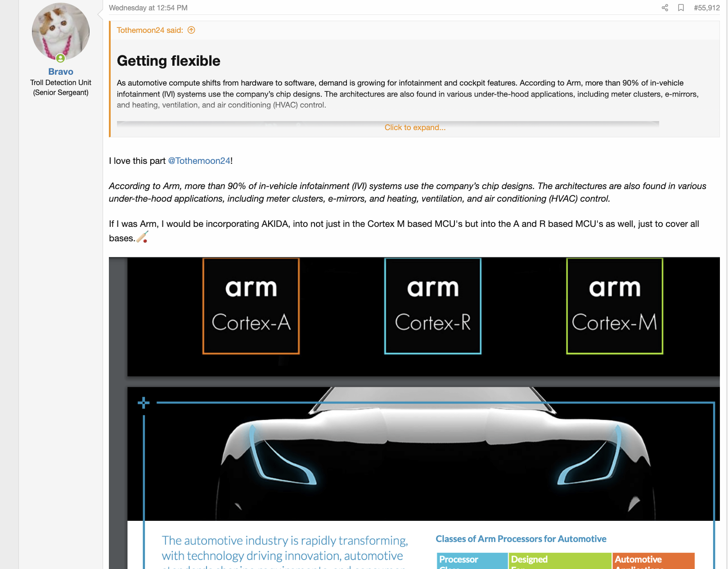Click the green online status badge on the avatar

(x=60, y=58)
